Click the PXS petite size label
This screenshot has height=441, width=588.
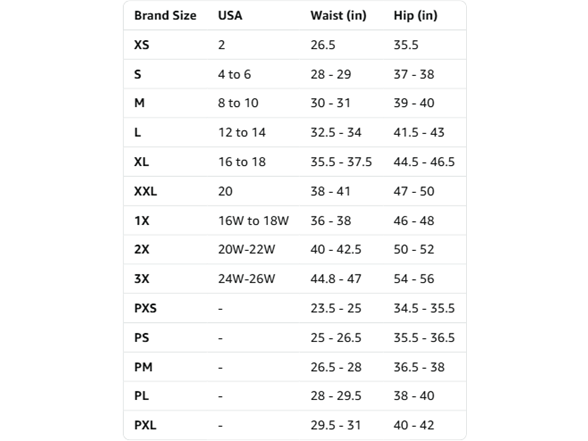coord(146,308)
